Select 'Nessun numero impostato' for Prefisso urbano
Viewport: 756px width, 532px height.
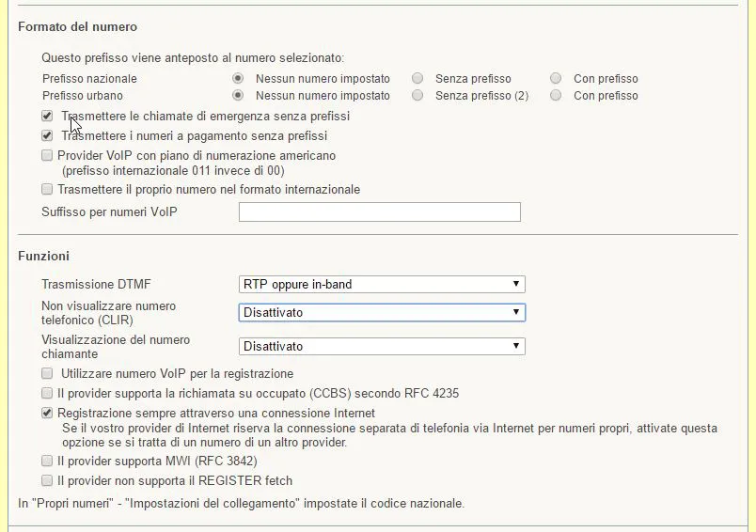238,96
